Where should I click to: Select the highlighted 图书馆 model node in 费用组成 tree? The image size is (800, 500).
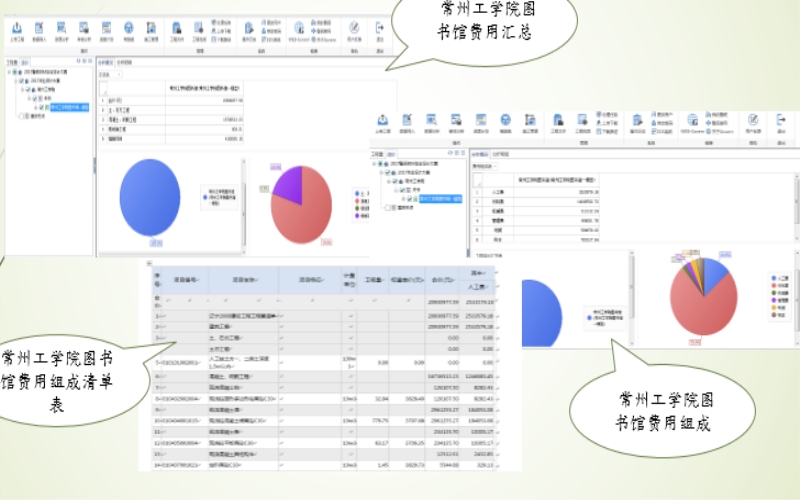coord(440,199)
